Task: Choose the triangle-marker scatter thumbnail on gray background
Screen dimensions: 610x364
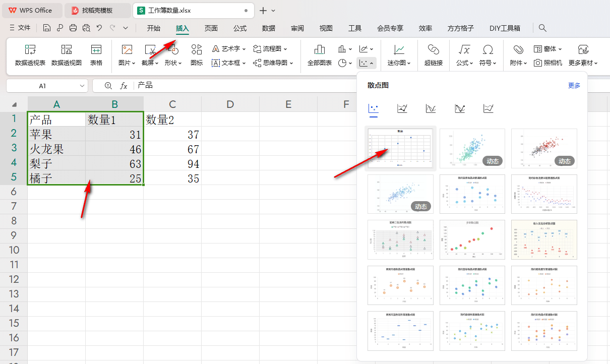Action: coord(400,239)
